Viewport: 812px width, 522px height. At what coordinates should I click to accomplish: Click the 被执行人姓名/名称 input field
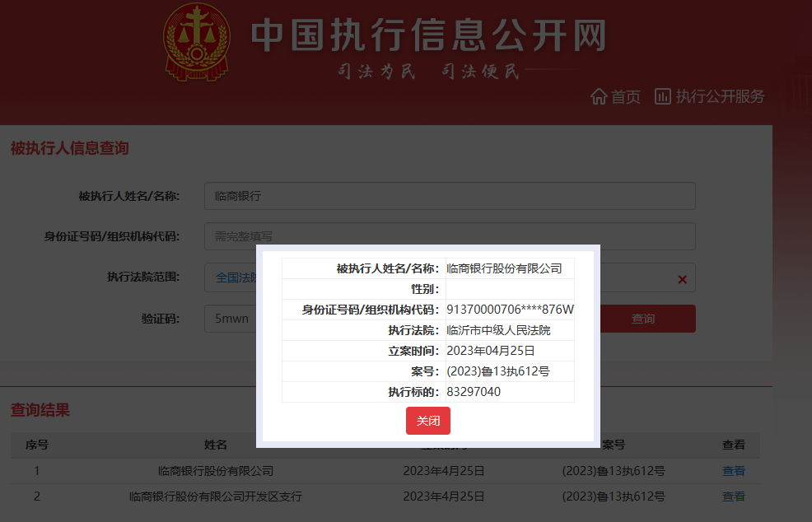pos(450,196)
